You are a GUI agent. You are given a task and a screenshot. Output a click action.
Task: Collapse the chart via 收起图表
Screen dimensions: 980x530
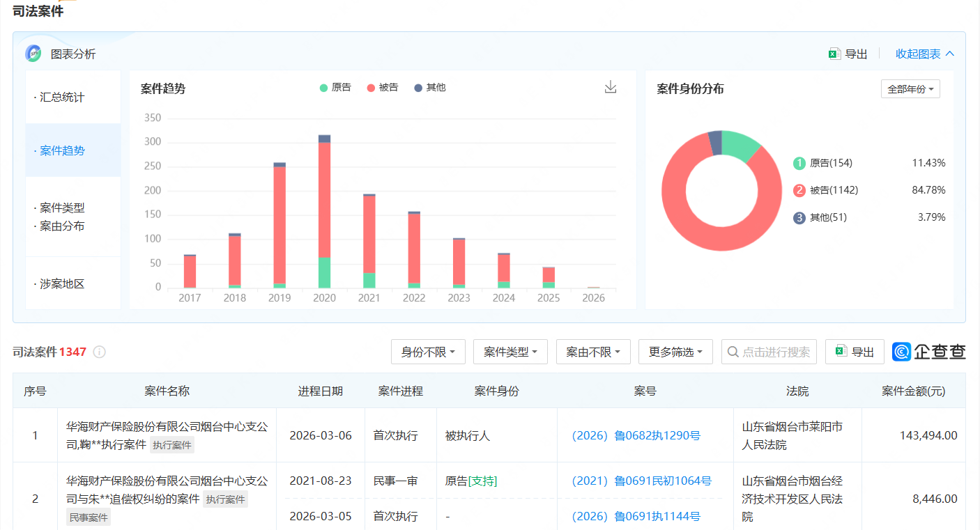[x=924, y=54]
